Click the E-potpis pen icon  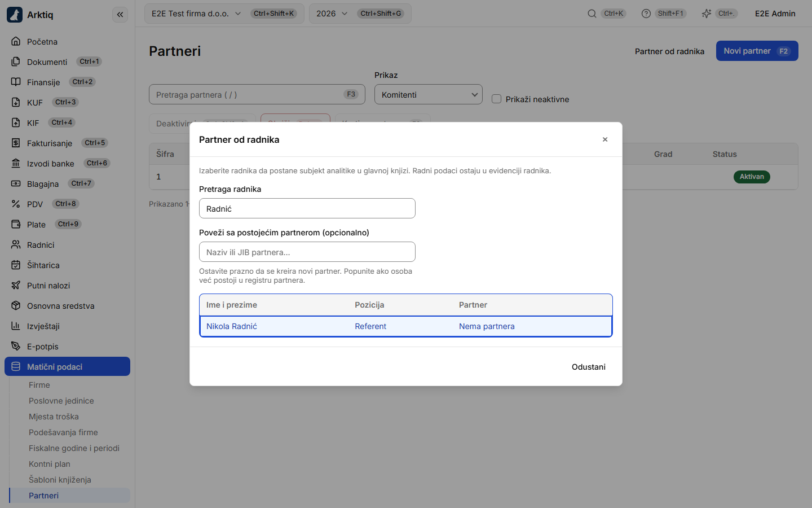pos(16,346)
